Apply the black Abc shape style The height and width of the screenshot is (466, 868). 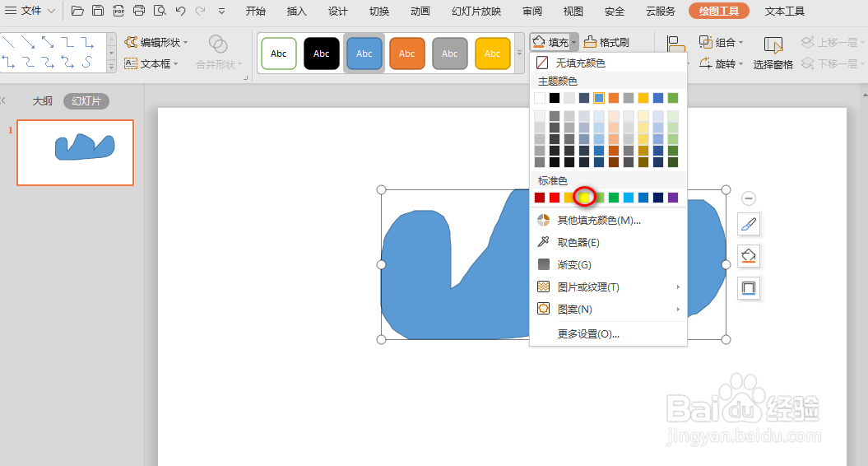click(x=321, y=54)
